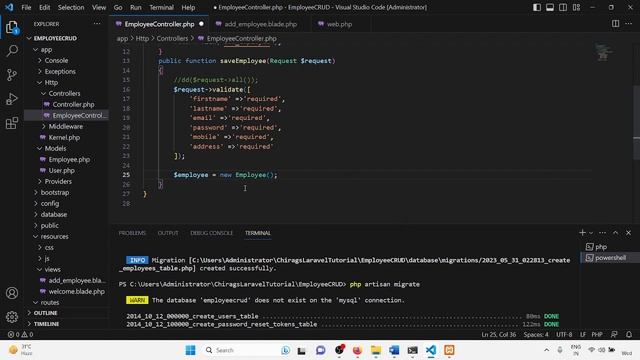The width and height of the screenshot is (640, 360).
Task: Open the Manage gear icon
Action: tap(12, 316)
